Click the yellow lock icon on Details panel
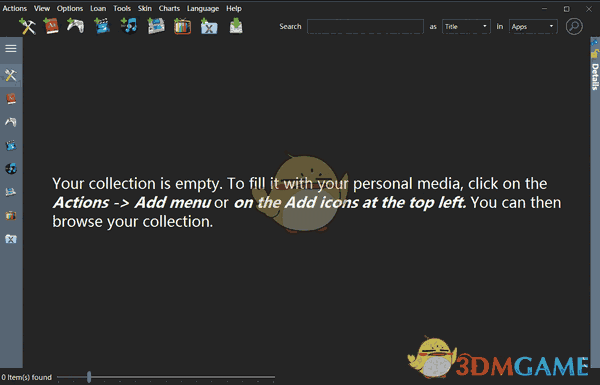 pos(595,54)
